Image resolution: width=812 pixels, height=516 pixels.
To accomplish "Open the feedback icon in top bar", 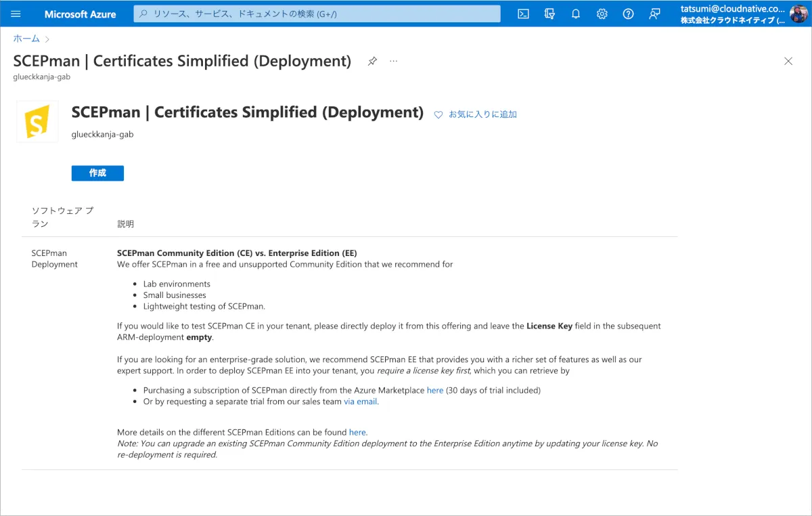I will tap(654, 14).
